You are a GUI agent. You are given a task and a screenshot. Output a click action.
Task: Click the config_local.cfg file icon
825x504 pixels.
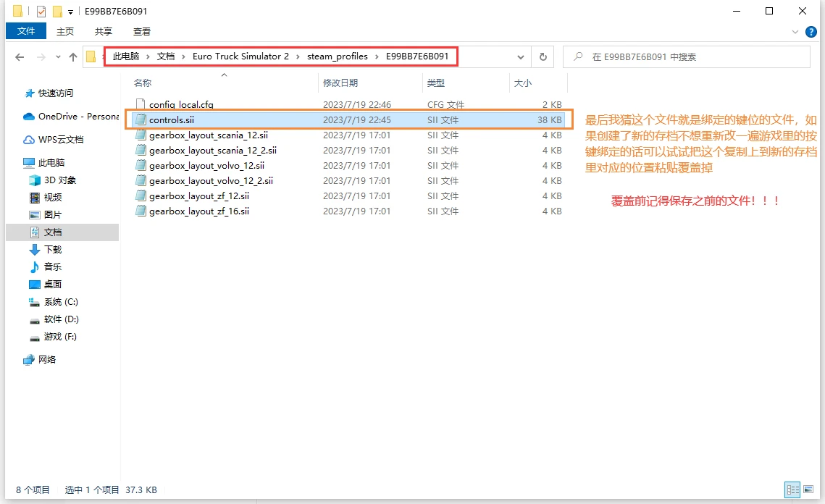coord(141,104)
